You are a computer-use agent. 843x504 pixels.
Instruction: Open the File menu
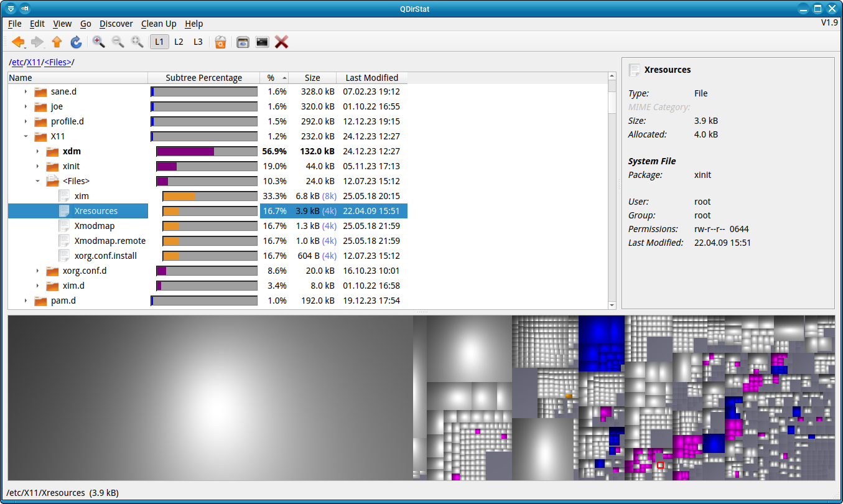[15, 24]
